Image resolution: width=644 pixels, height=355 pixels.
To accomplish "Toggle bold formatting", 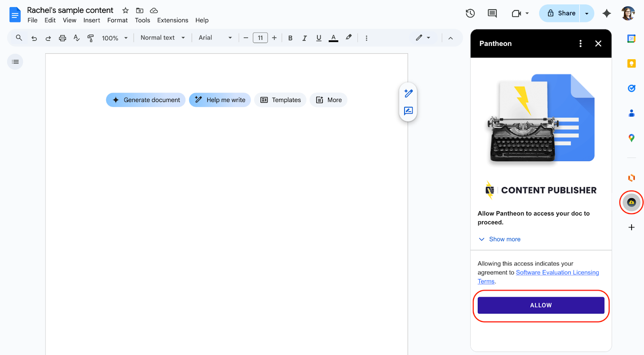I will pos(290,38).
